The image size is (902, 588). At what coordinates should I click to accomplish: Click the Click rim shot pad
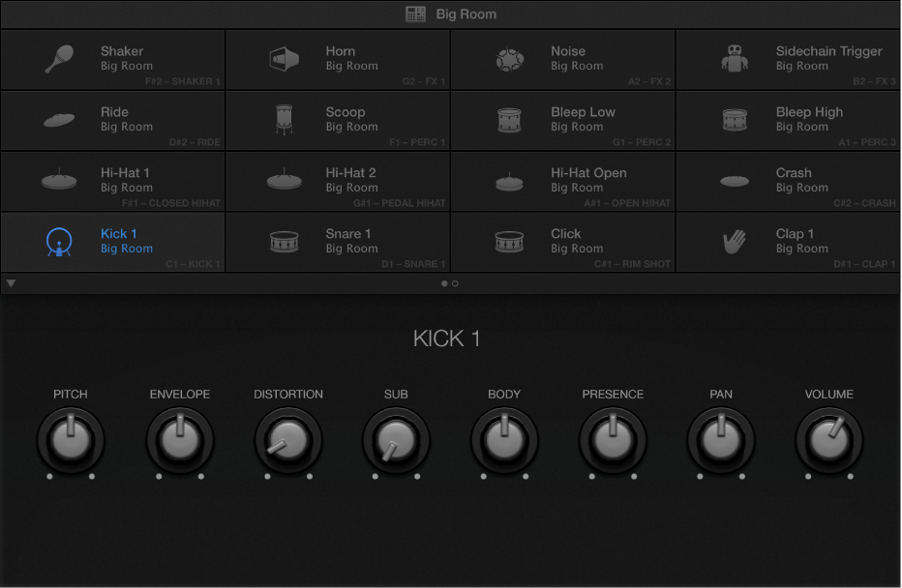pyautogui.click(x=563, y=241)
